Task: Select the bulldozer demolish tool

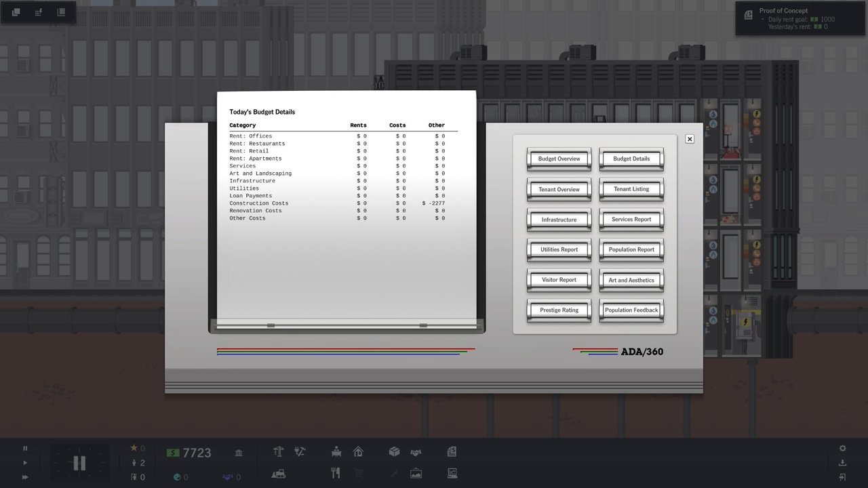Action: point(278,474)
